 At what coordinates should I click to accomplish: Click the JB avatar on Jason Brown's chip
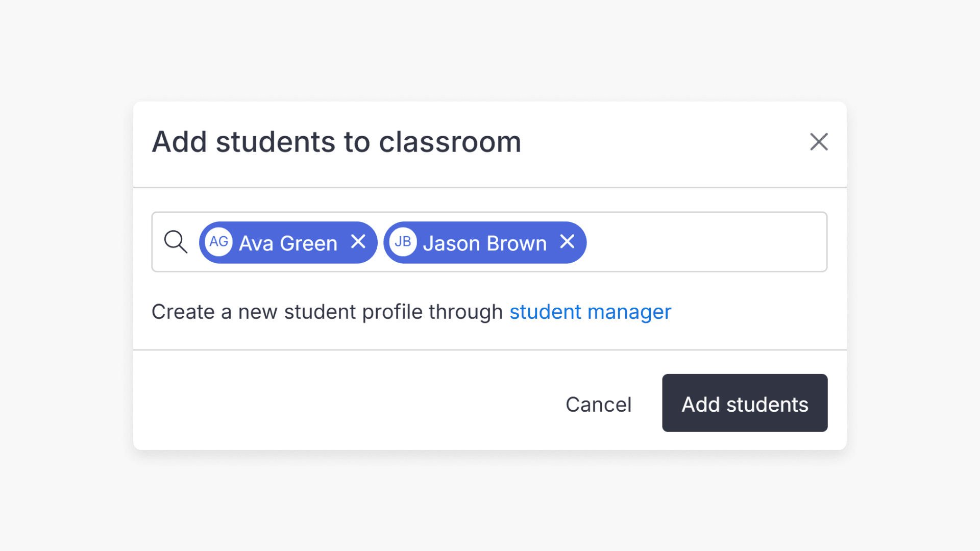pos(403,242)
